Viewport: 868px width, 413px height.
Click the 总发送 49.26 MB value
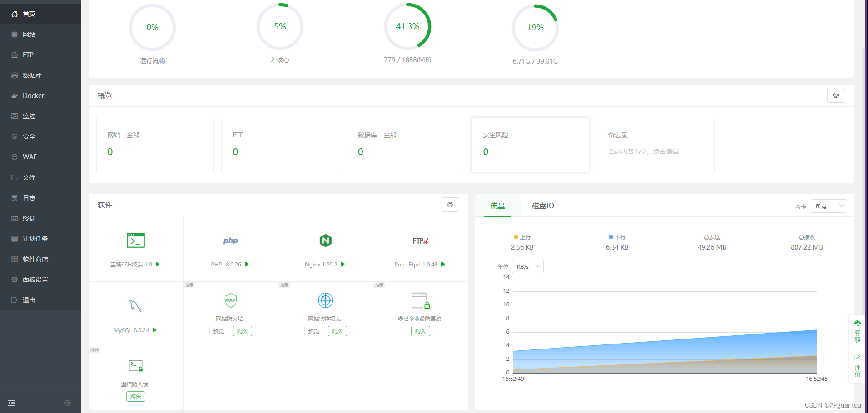point(712,247)
